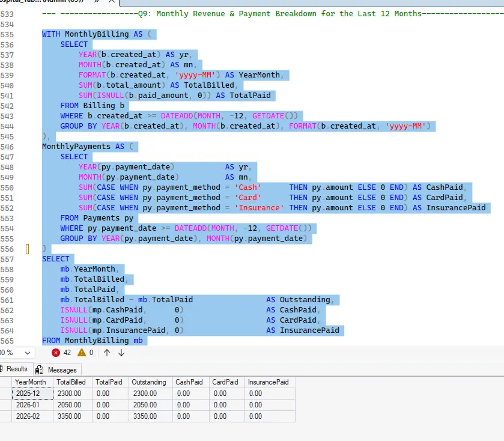Click InsurancePaid 0.00 in the 2025-12 row
The width and height of the screenshot is (504, 441).
(270, 394)
